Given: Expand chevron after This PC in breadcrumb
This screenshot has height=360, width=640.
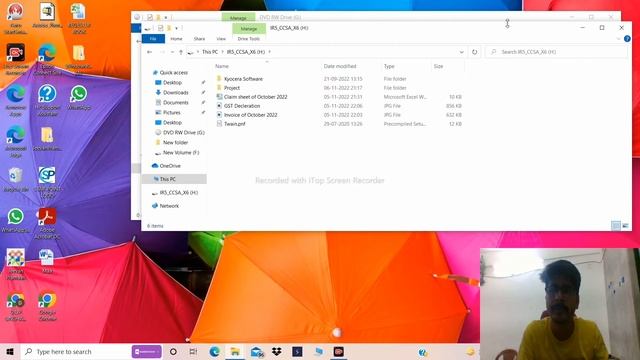Looking at the screenshot, I should (222, 52).
